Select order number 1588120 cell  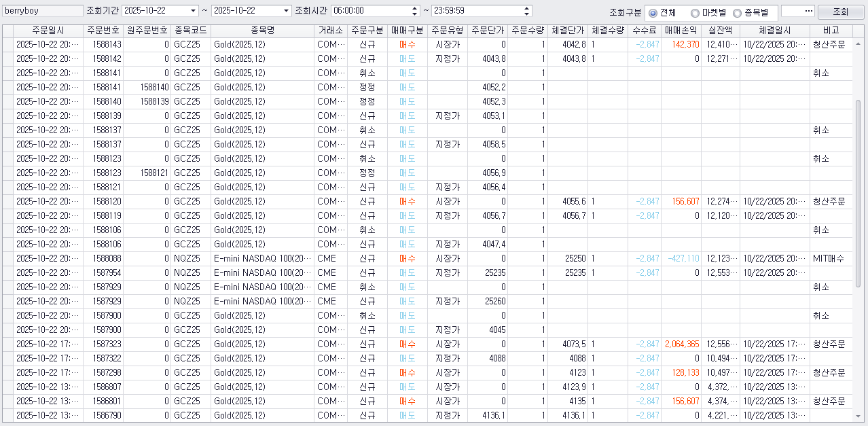coord(103,201)
